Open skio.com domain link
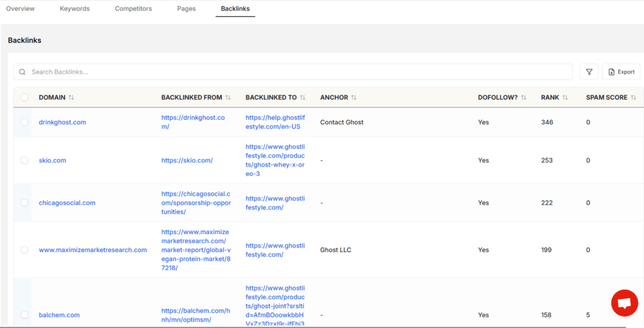Image resolution: width=644 pixels, height=328 pixels. pos(53,160)
